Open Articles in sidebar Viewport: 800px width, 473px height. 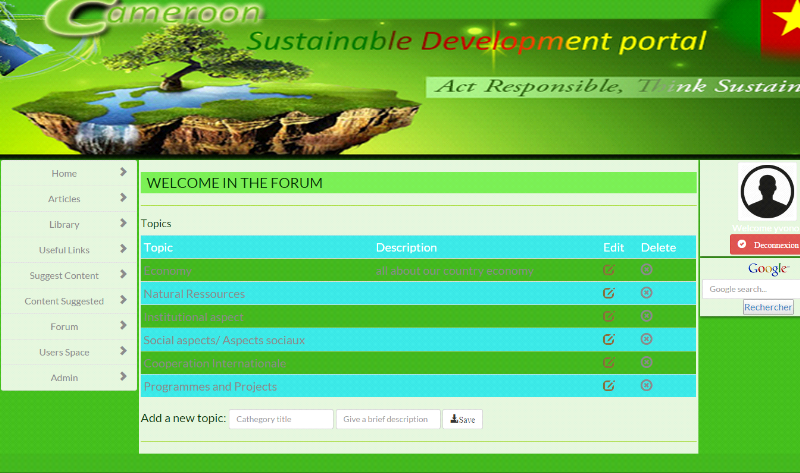[64, 199]
